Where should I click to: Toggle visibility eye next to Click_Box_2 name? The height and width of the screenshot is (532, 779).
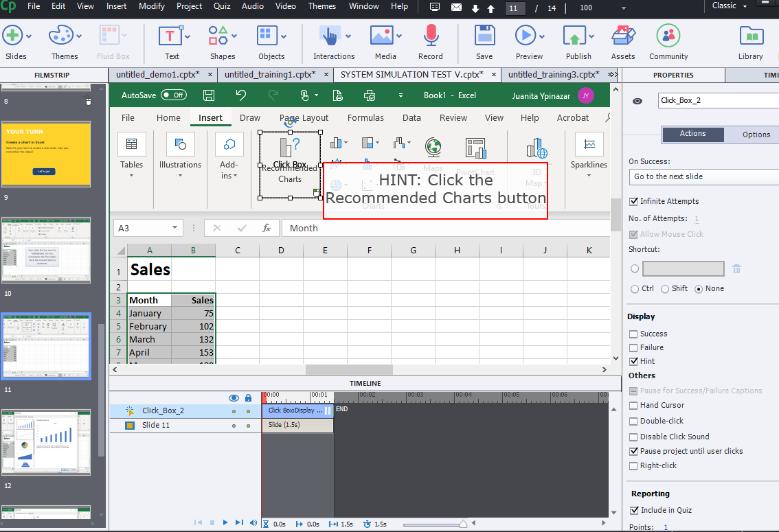point(637,101)
